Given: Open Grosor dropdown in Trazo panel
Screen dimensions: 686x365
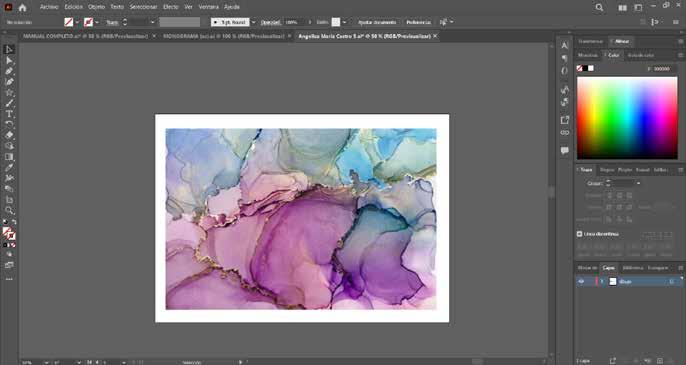Looking at the screenshot, I should point(638,183).
